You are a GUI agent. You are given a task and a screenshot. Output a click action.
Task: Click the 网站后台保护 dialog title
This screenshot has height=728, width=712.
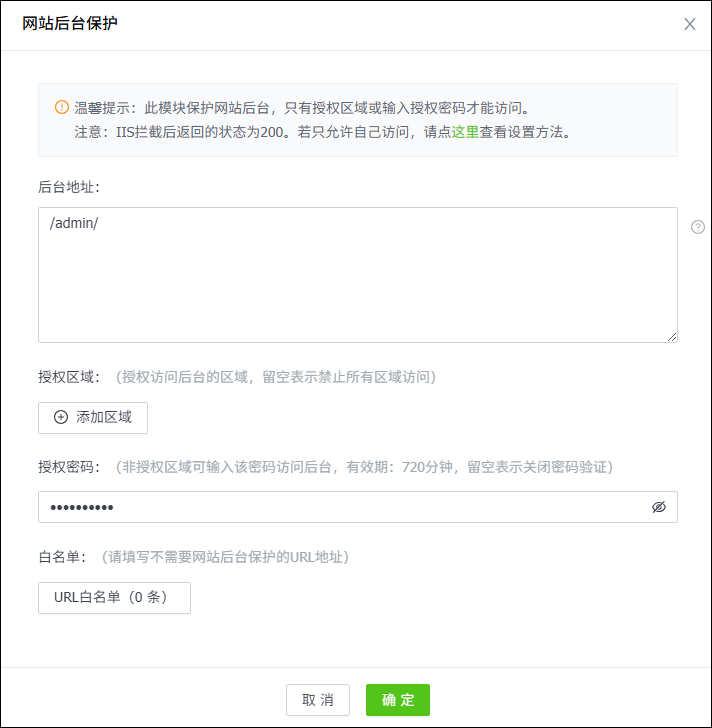coord(70,23)
